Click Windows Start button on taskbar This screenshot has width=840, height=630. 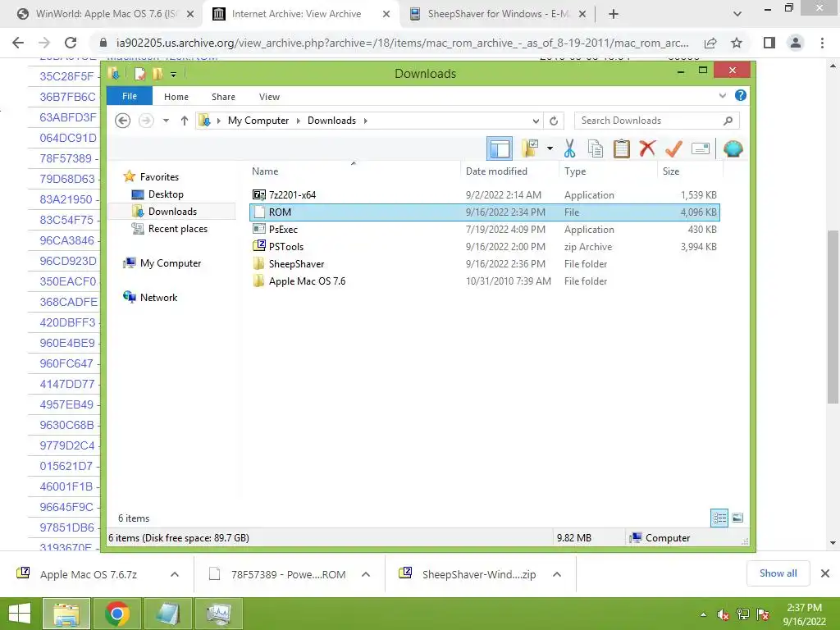click(x=20, y=614)
